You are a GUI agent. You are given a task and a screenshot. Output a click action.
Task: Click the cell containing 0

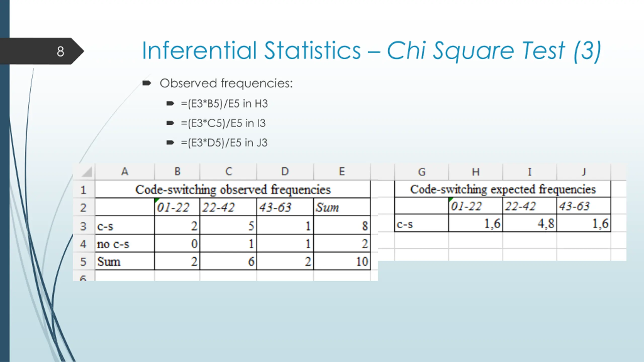tap(177, 244)
